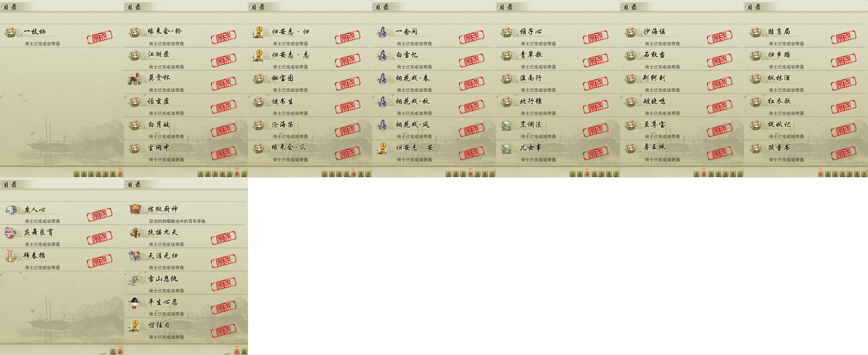Click the puppy icon beside 天涯无归

pyautogui.click(x=135, y=256)
